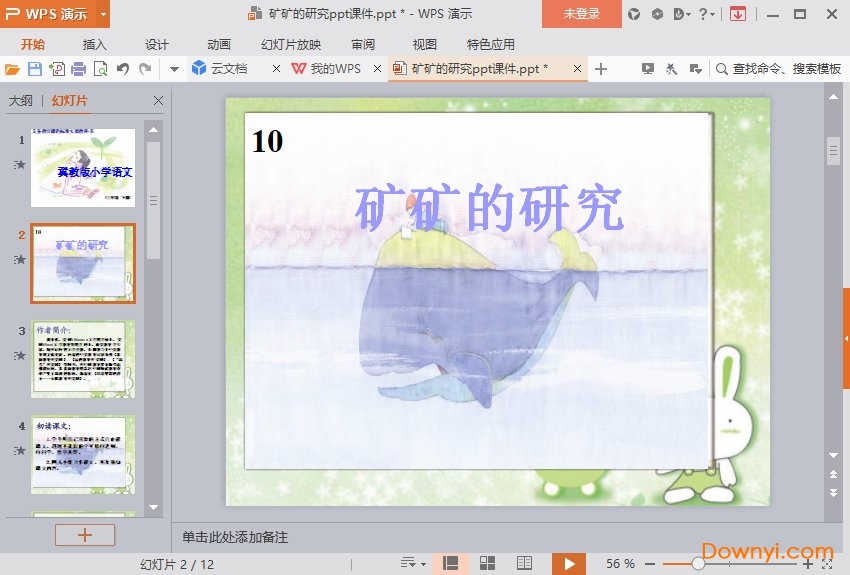Click the number 10 text on slide
The width and height of the screenshot is (850, 575).
pos(267,141)
